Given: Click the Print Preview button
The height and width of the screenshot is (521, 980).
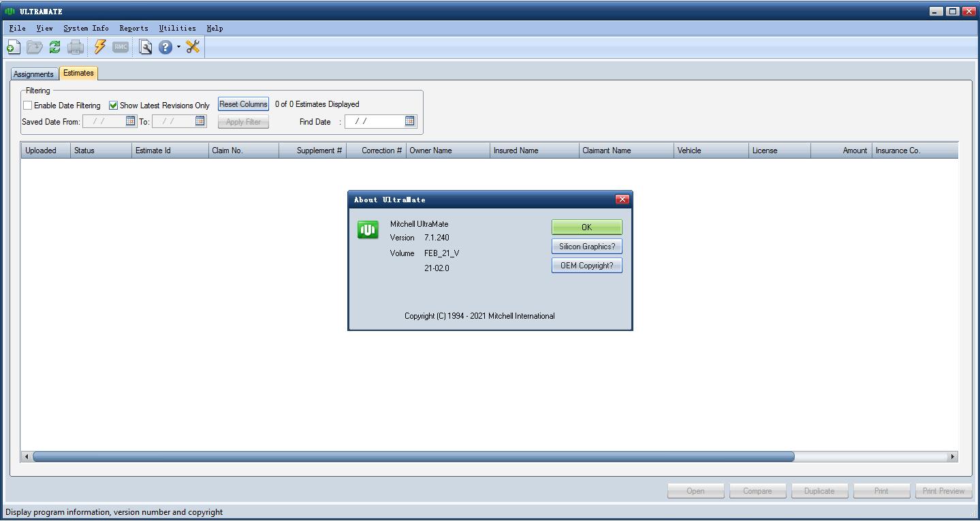Looking at the screenshot, I should pyautogui.click(x=943, y=491).
